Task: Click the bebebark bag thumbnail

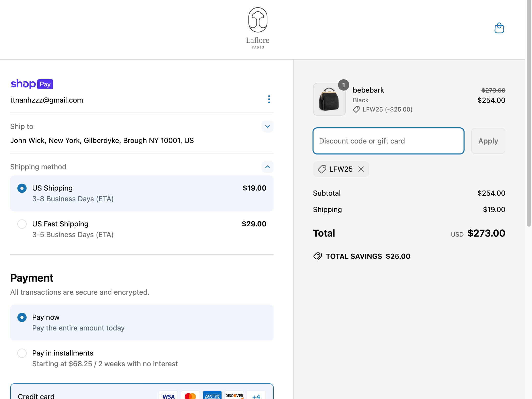Action: [x=329, y=99]
